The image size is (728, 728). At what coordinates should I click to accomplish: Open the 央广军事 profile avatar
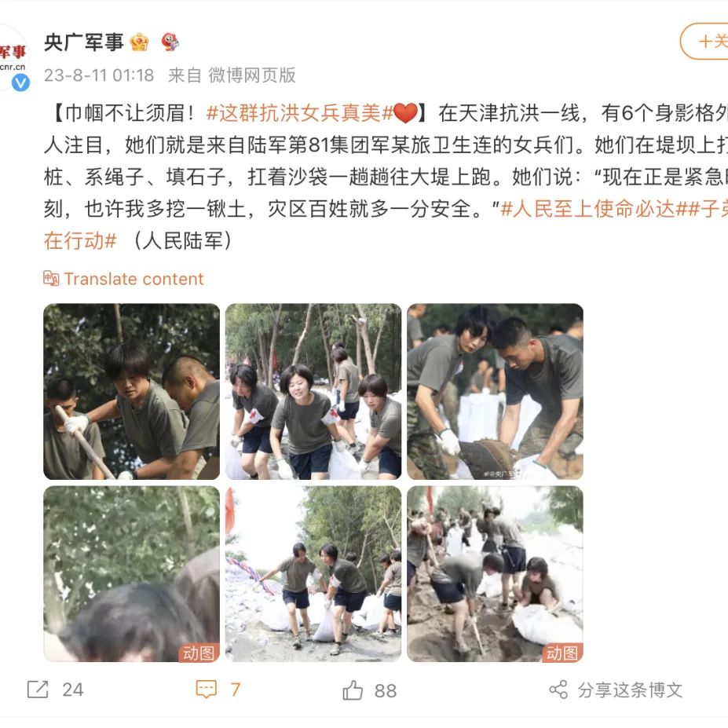(x=13, y=57)
